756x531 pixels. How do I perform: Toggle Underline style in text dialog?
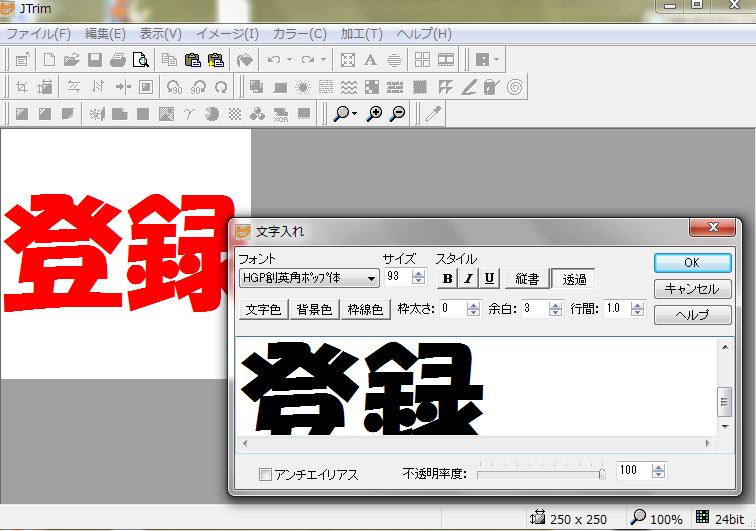tap(489, 278)
